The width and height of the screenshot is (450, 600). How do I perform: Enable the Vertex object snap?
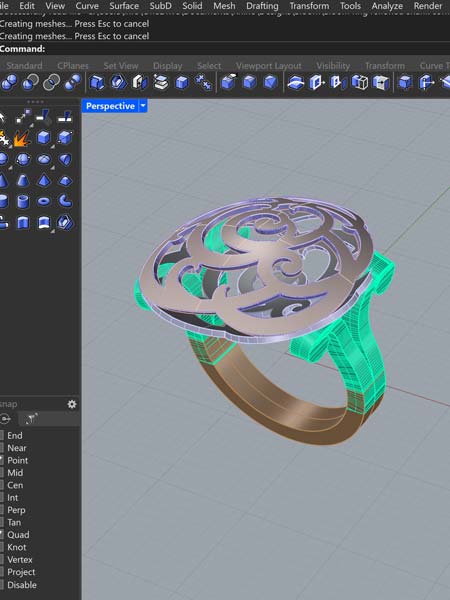16,560
